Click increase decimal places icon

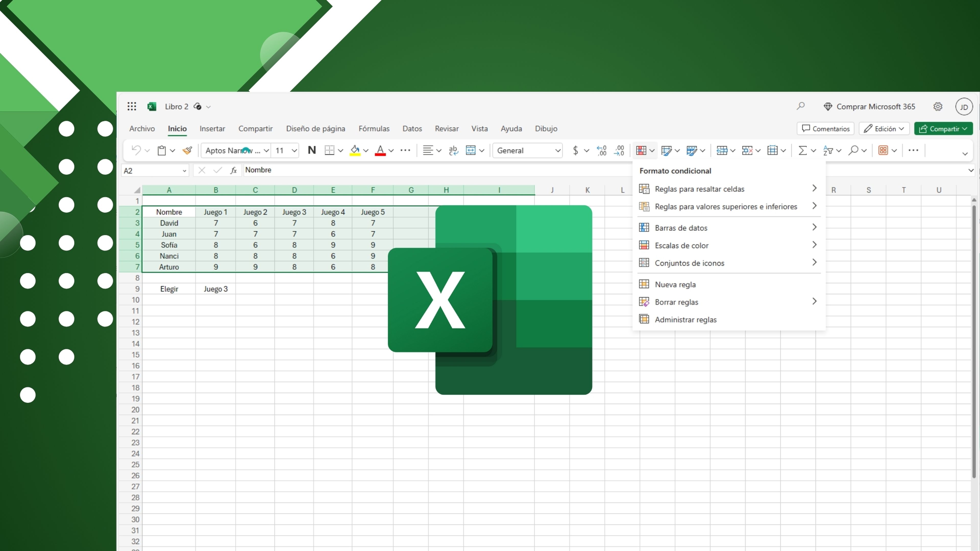pyautogui.click(x=602, y=150)
